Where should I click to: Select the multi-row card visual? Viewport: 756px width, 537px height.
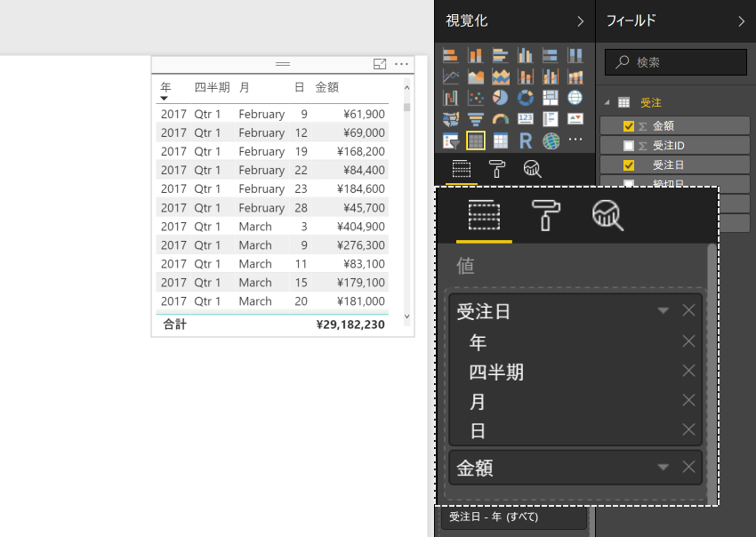coord(551,119)
